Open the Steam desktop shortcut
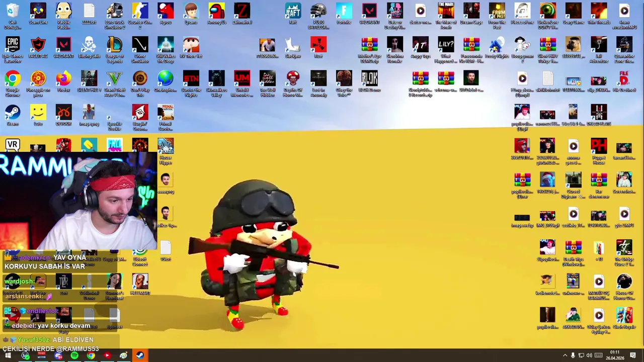This screenshot has width=644, height=362. click(13, 116)
